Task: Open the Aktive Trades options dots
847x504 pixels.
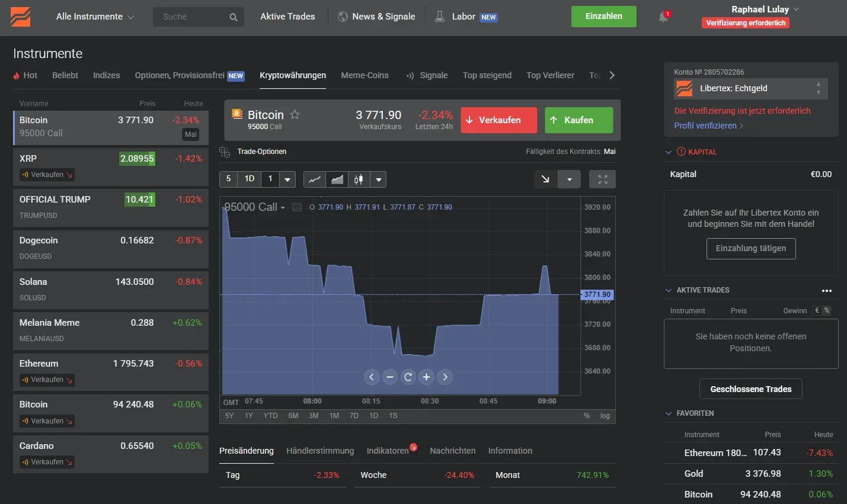Action: [x=827, y=291]
